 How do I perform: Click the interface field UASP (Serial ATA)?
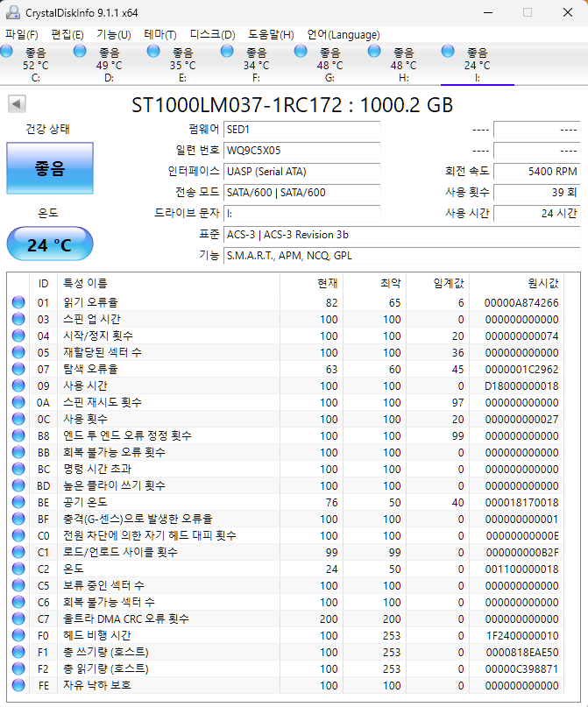pos(301,172)
